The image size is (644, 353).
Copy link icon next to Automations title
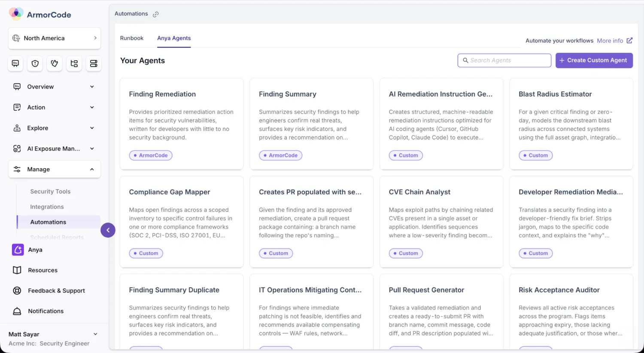pos(156,14)
